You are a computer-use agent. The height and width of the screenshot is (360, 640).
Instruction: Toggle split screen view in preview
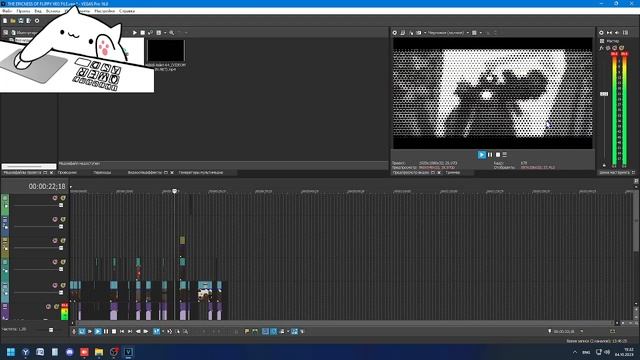tap(419, 33)
